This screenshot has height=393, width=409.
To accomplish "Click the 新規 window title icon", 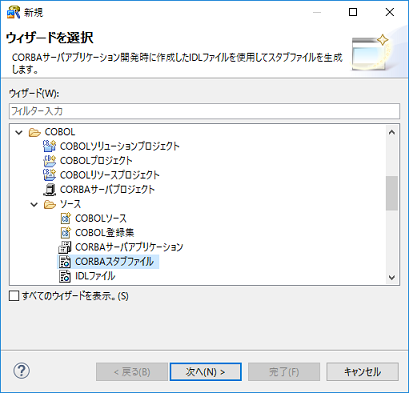I will pos(13,12).
